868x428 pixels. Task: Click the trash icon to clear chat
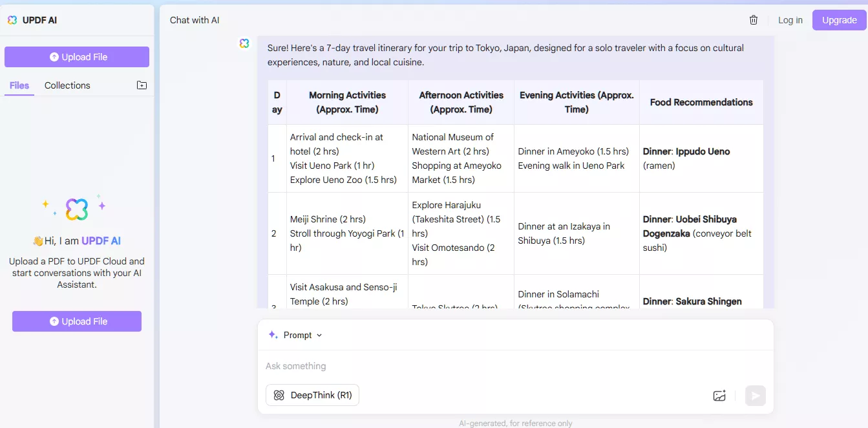click(x=754, y=20)
